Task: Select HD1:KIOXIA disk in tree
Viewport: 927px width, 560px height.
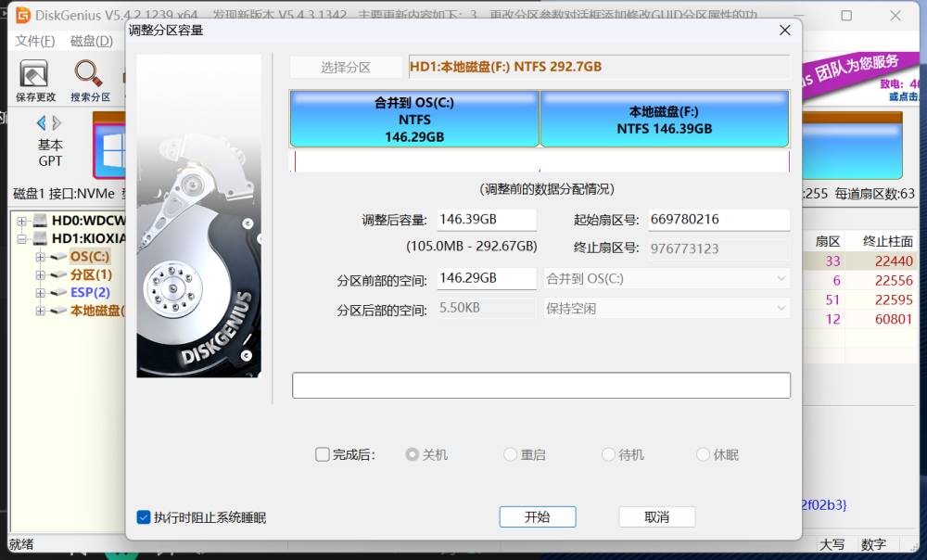Action: point(89,239)
